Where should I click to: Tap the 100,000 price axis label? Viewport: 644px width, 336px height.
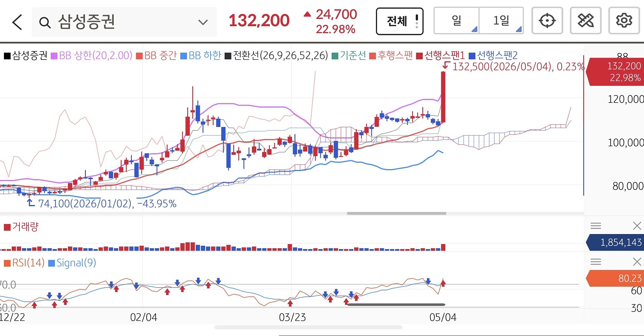coord(626,143)
